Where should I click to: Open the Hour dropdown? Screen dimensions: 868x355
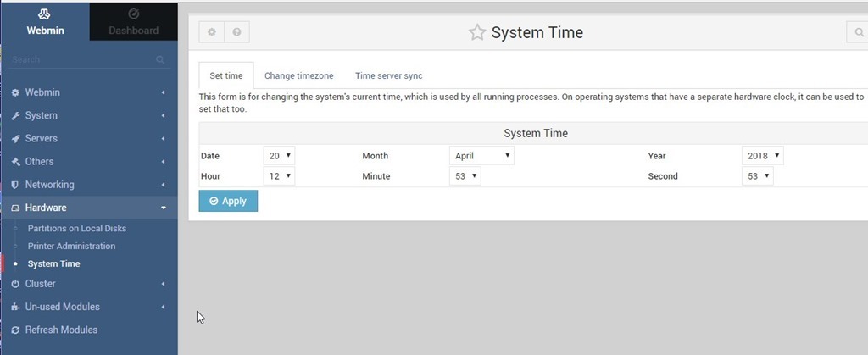click(x=280, y=176)
